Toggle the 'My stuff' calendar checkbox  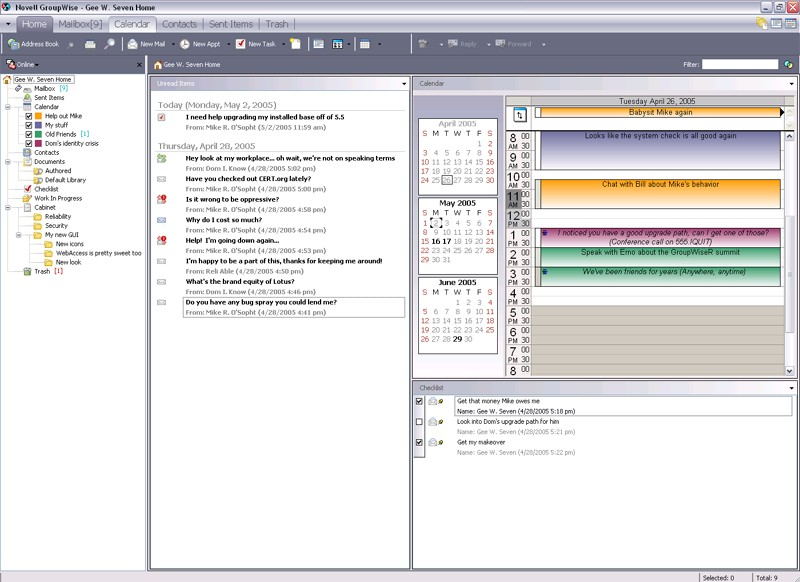[29, 125]
